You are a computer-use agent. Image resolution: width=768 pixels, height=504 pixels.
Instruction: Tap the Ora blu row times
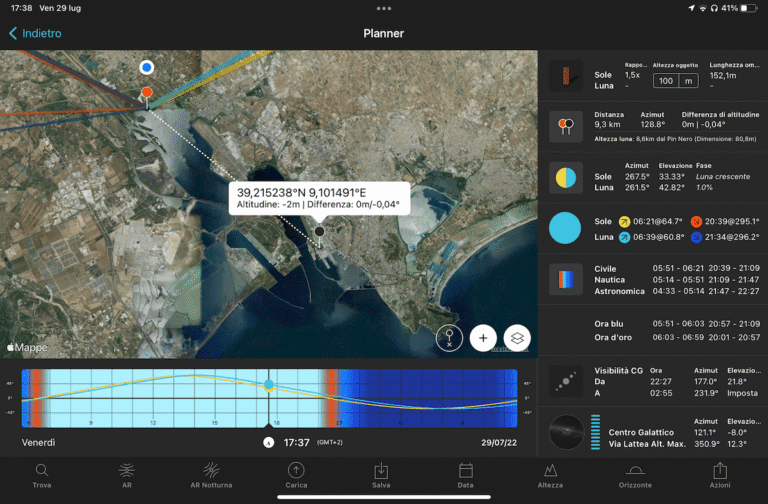click(706, 324)
